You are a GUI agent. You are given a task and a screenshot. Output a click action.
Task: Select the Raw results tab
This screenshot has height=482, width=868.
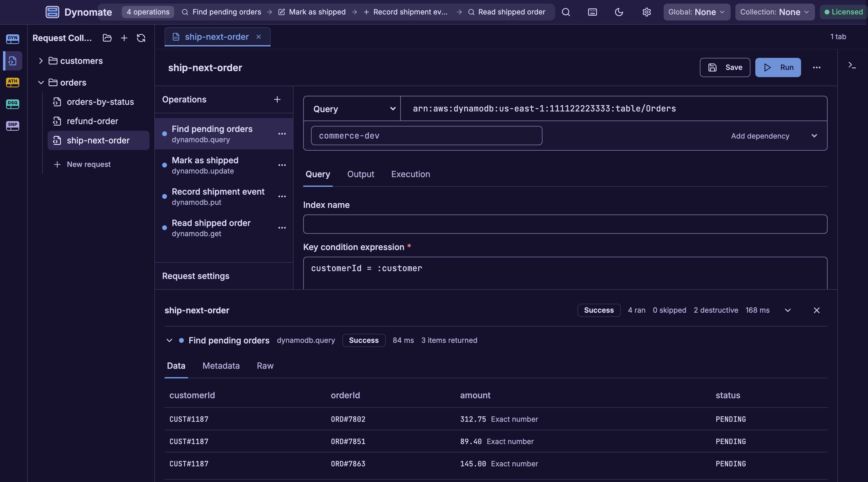click(265, 366)
